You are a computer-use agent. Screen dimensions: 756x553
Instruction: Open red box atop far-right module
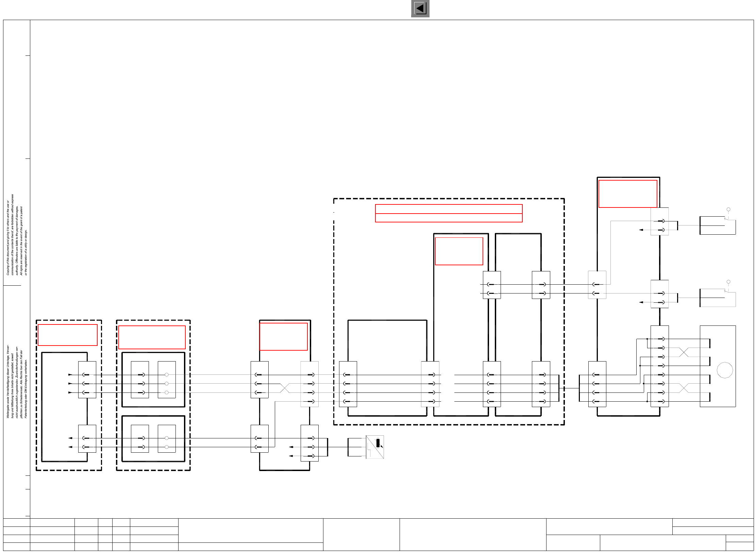coord(627,194)
